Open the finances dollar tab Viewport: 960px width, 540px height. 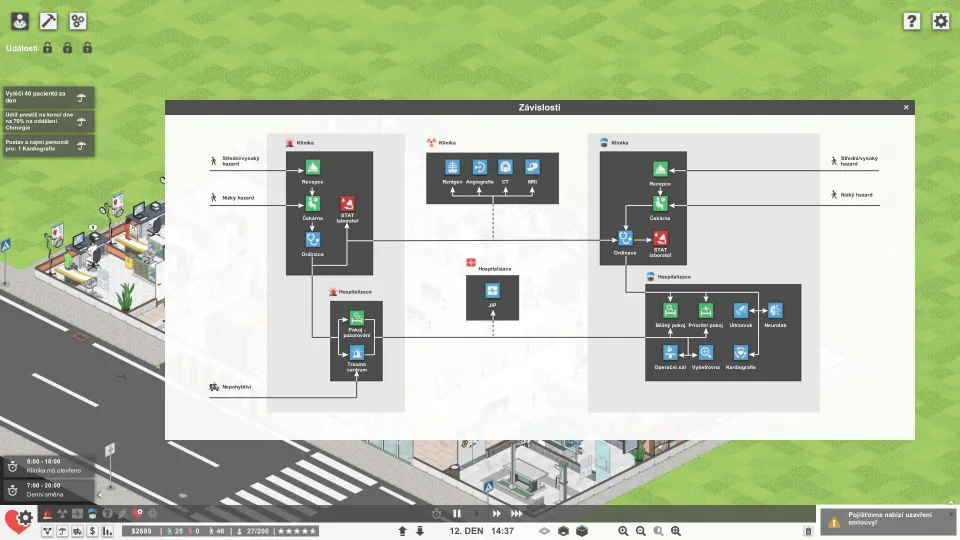tap(92, 530)
